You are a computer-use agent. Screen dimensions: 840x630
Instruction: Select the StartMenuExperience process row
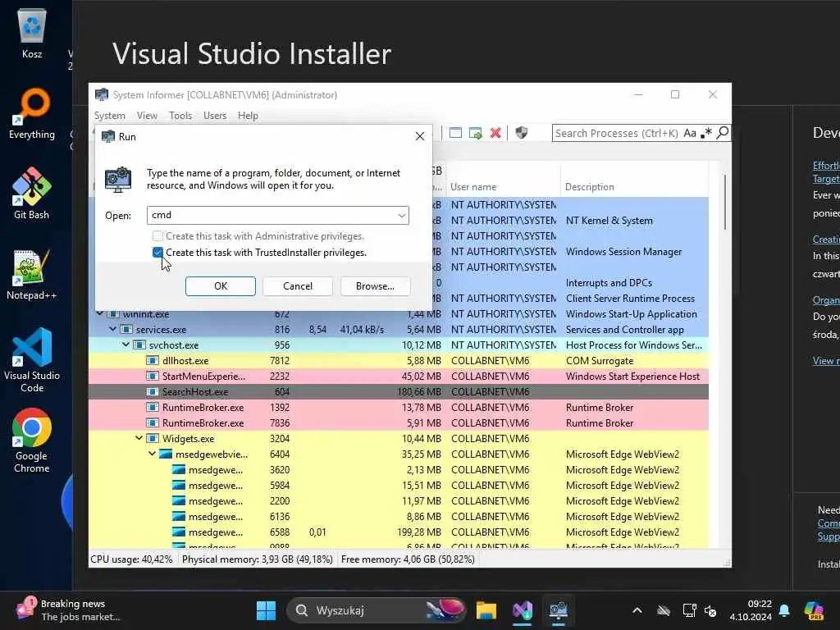[399, 376]
